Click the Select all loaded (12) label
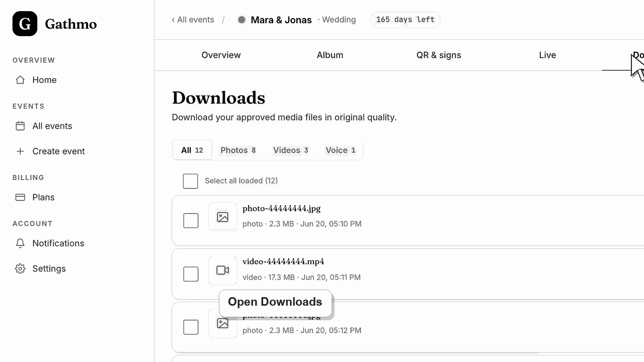644x362 pixels. tap(241, 181)
